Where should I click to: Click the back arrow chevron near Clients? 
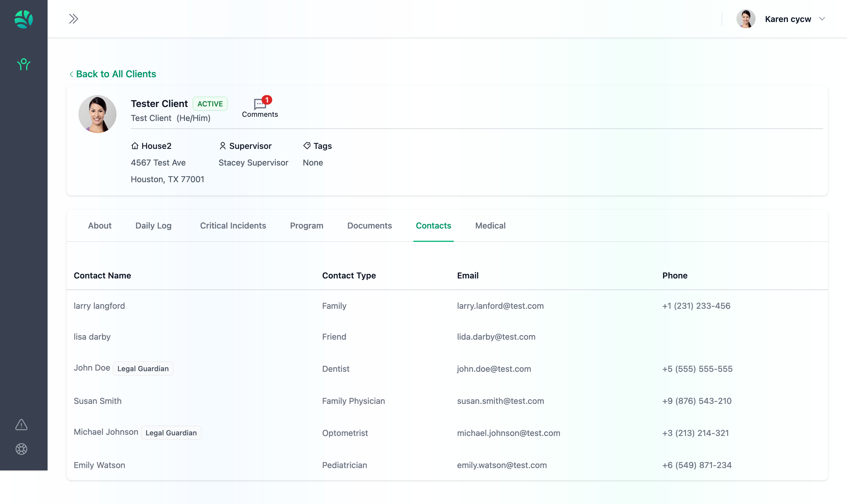tap(71, 74)
